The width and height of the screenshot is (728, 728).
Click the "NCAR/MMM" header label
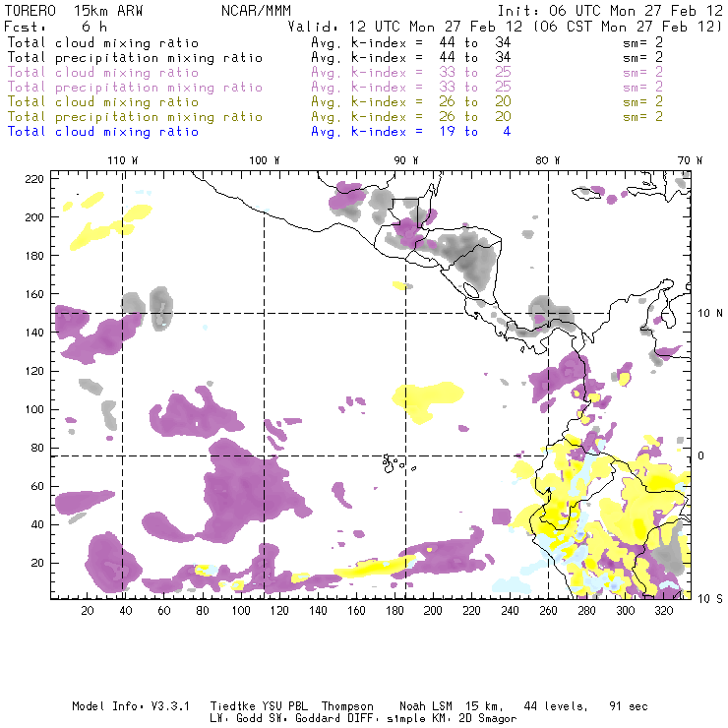tap(257, 11)
